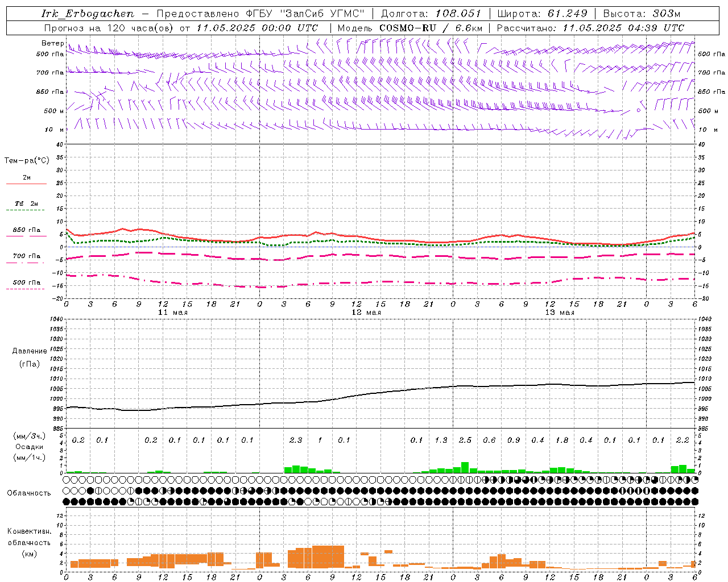Select the precipitation value '0.9'
Viewport: 728px width, 582px height.
(514, 440)
